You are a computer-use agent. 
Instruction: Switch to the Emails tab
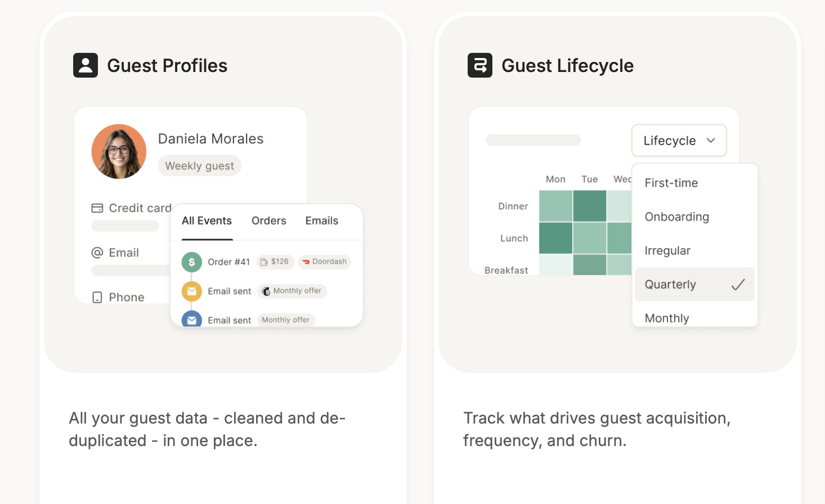[322, 221]
